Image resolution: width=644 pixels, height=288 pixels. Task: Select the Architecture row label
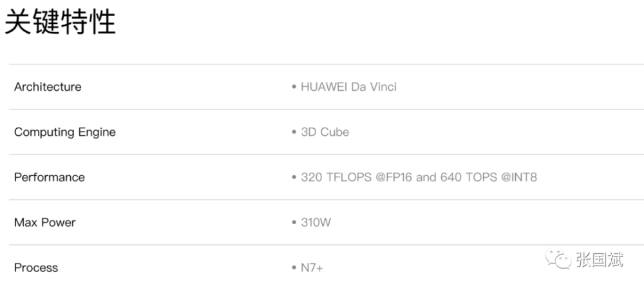coord(48,87)
